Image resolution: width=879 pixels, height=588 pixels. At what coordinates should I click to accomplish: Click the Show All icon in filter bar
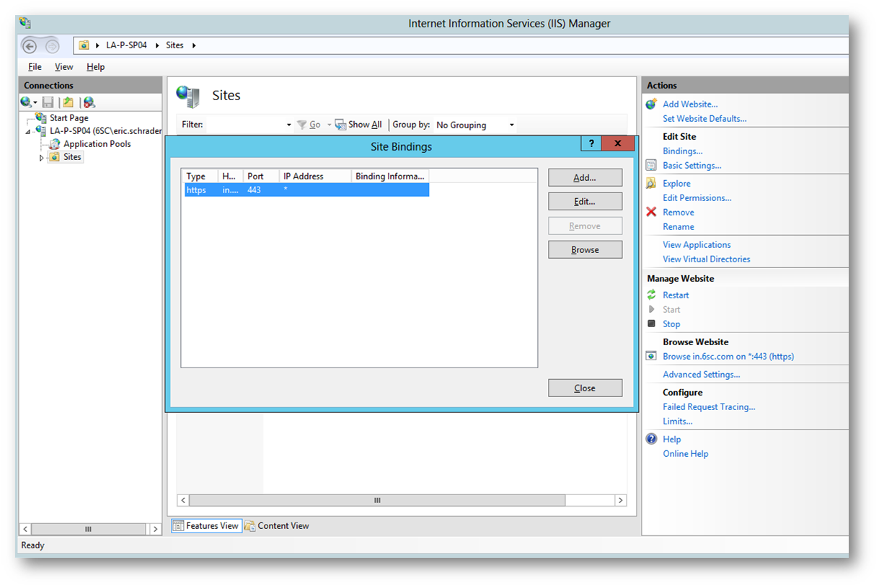(x=341, y=125)
